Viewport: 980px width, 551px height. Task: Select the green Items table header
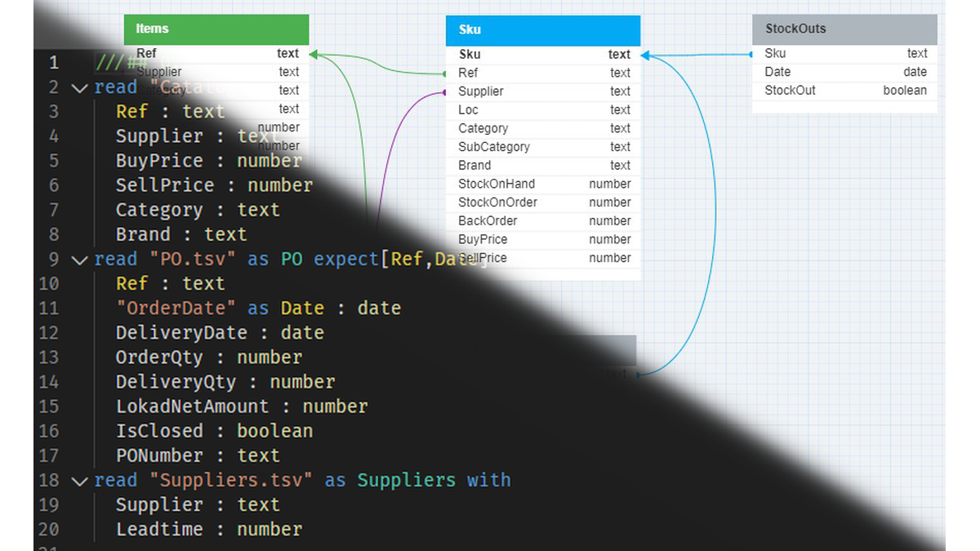tap(216, 29)
